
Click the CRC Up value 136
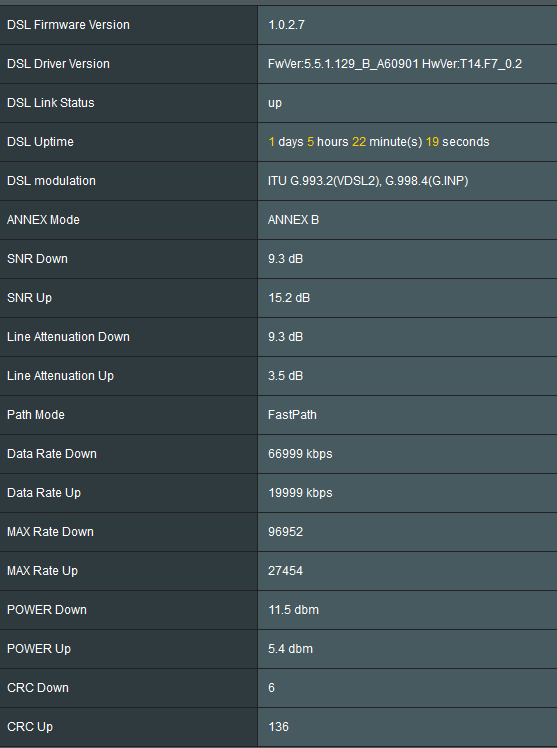click(x=278, y=727)
